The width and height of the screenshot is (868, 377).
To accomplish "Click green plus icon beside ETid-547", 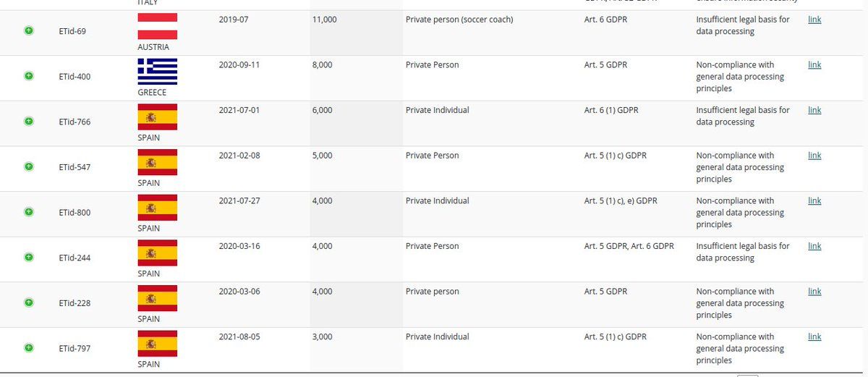I will (29, 166).
